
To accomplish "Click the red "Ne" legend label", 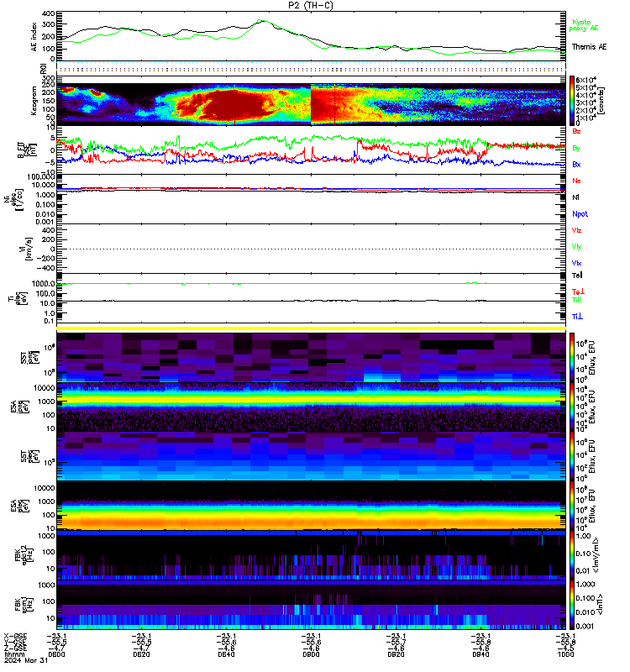I will 576,181.
